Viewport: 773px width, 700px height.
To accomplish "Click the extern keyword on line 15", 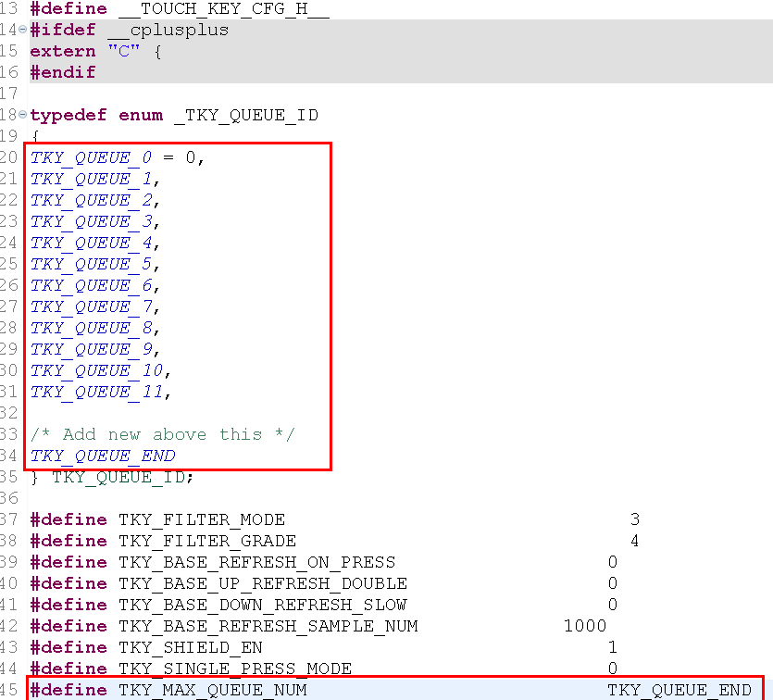I will tap(63, 51).
